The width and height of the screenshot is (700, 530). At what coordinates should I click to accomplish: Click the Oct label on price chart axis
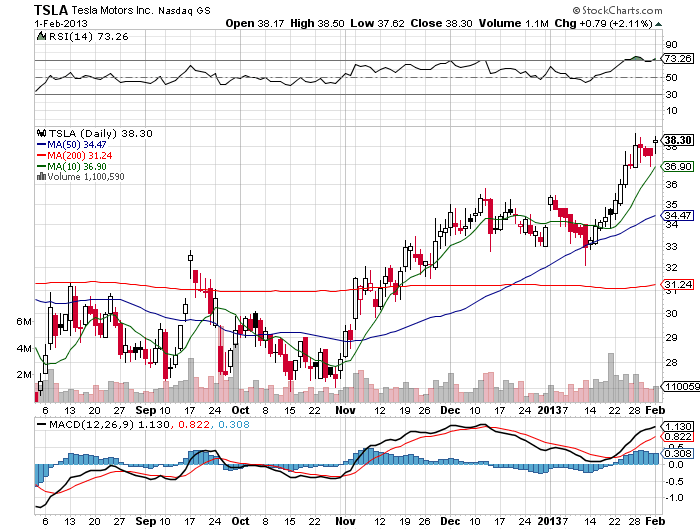click(240, 410)
